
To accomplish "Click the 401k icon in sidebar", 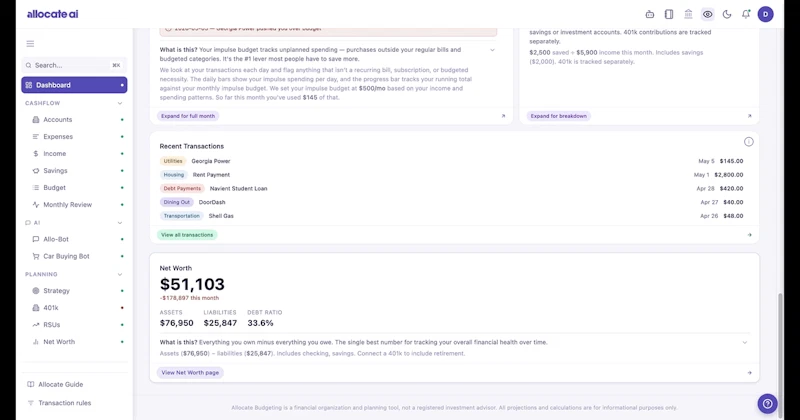I will [x=36, y=308].
